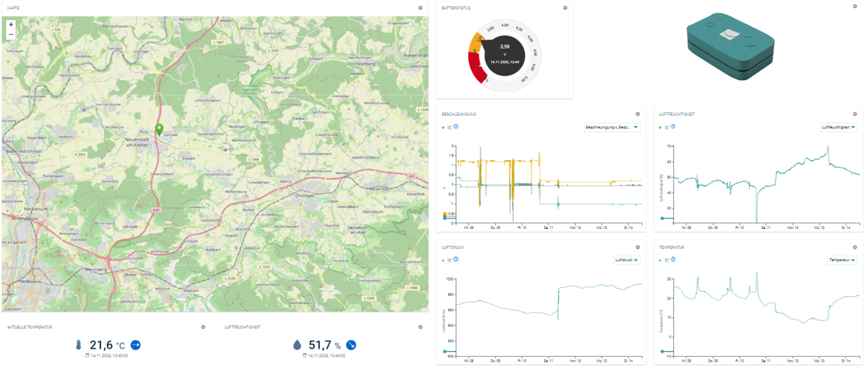Click Neckarsulm label on the map
Viewport: 868px width, 368px height.
click(x=36, y=209)
